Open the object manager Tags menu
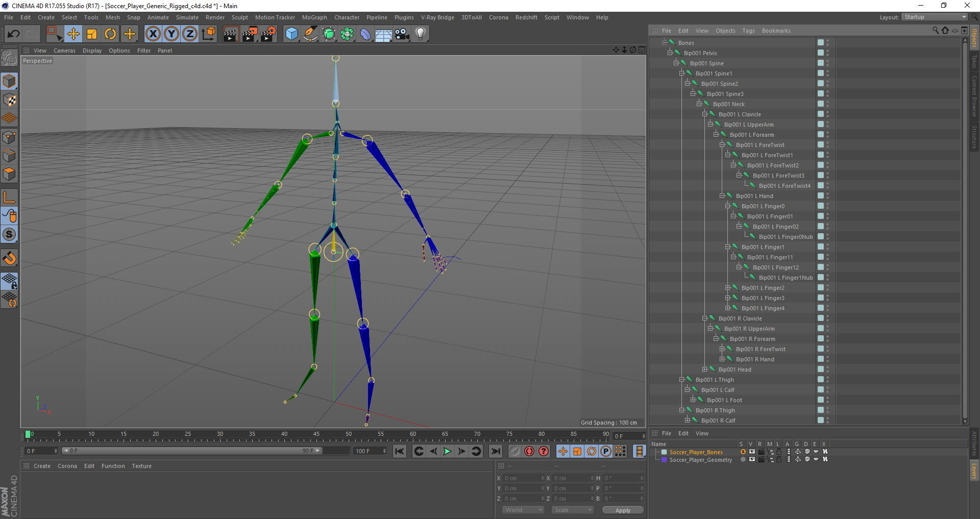This screenshot has width=980, height=519. [748, 31]
